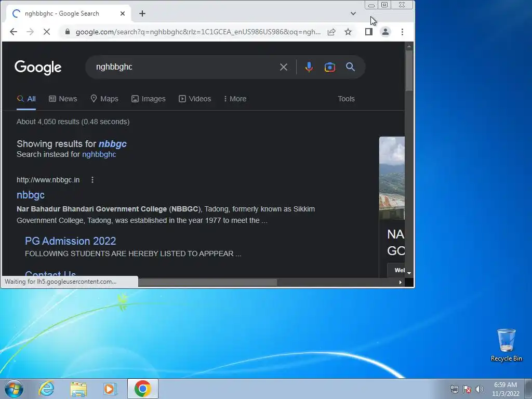Image resolution: width=532 pixels, height=399 pixels.
Task: Expand the tab search dropdown arrow
Action: [353, 14]
